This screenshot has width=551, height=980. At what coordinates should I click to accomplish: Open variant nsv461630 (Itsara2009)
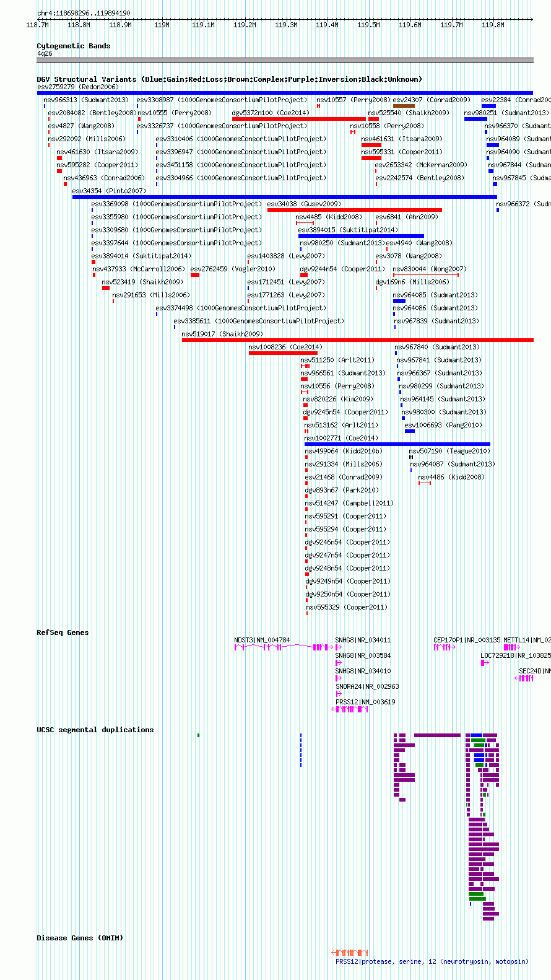pyautogui.click(x=97, y=152)
